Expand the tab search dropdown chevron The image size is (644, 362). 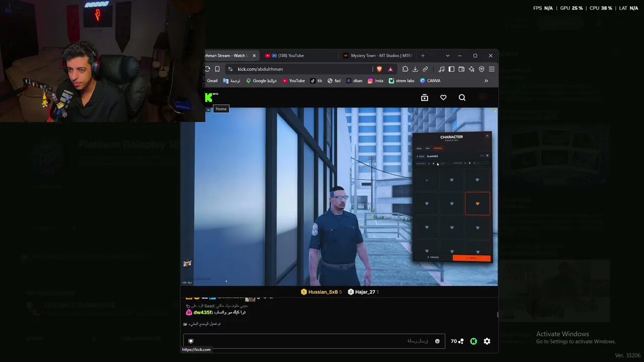447,55
